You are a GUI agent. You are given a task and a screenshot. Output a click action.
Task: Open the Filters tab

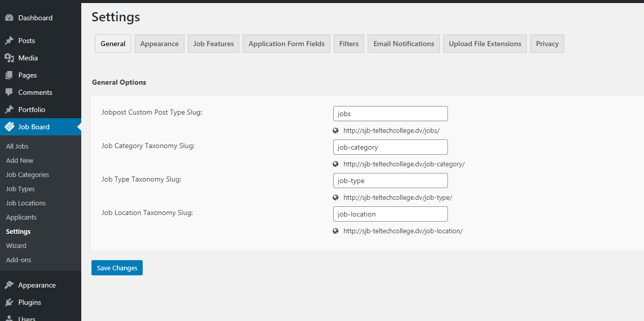(x=349, y=44)
